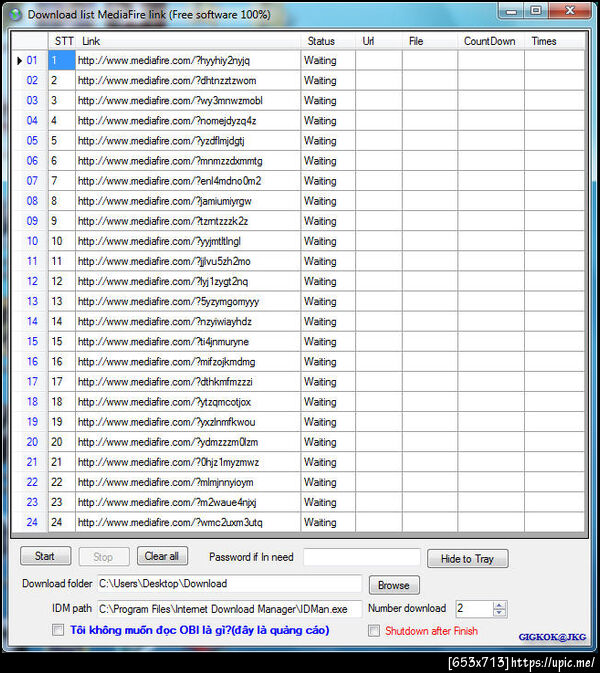Select link cell '?jamiumiyrgw'
Viewport: 600px width, 673px height.
188,201
